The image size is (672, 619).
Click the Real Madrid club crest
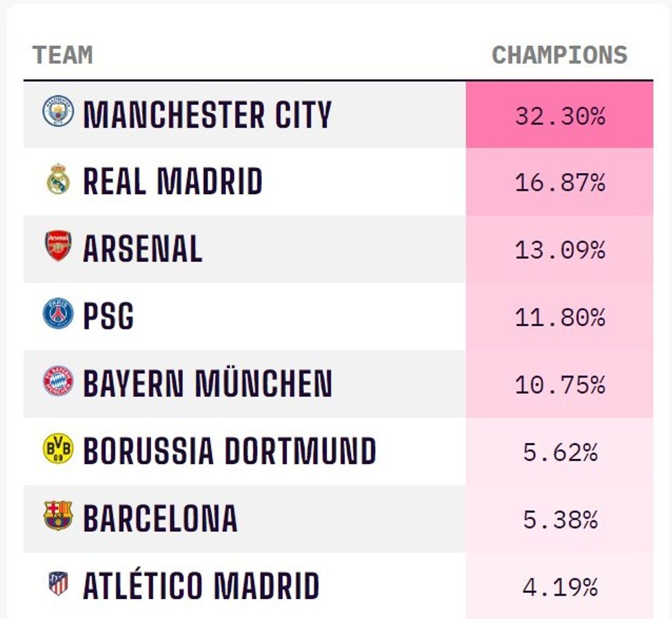(58, 180)
